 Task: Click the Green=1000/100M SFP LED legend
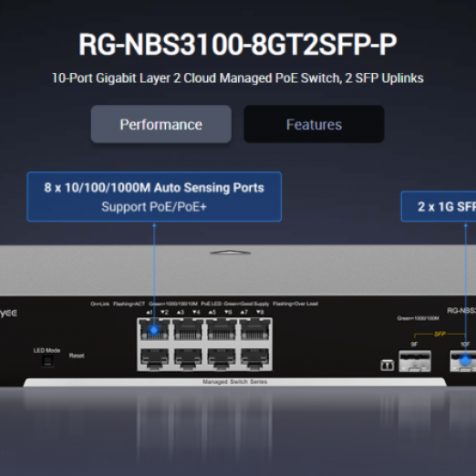pyautogui.click(x=418, y=318)
